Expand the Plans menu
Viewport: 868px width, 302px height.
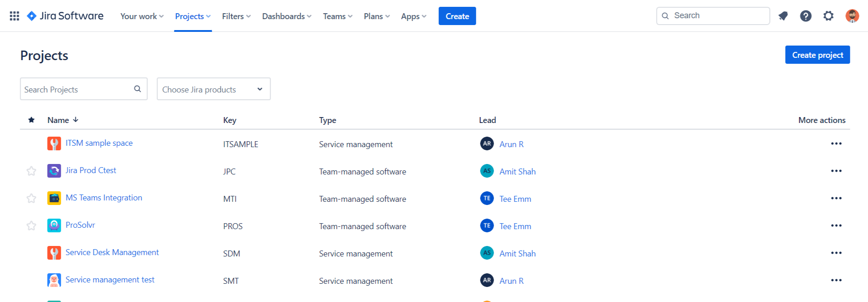[377, 16]
